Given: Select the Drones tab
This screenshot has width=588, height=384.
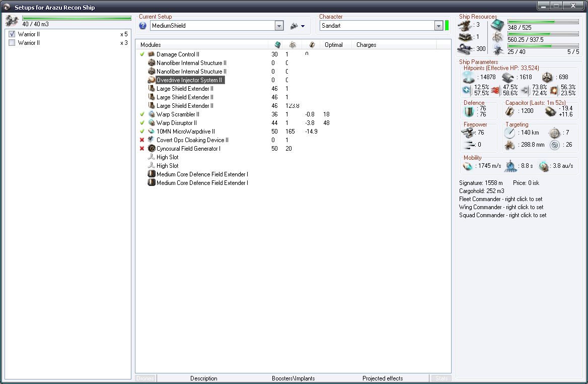Looking at the screenshot, I should click(x=145, y=378).
